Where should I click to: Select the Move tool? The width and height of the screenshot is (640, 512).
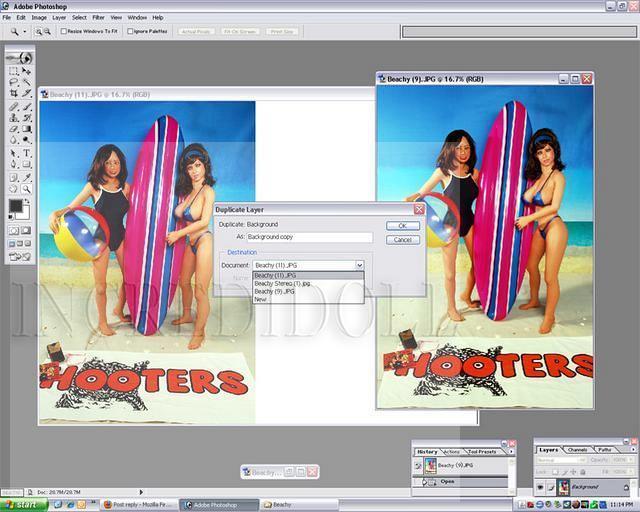[27, 71]
